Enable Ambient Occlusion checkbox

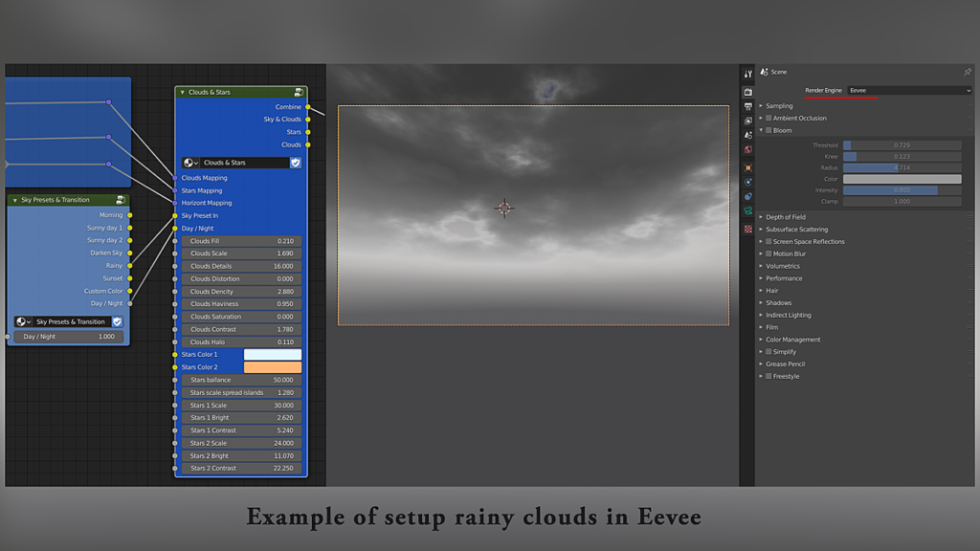click(x=768, y=118)
